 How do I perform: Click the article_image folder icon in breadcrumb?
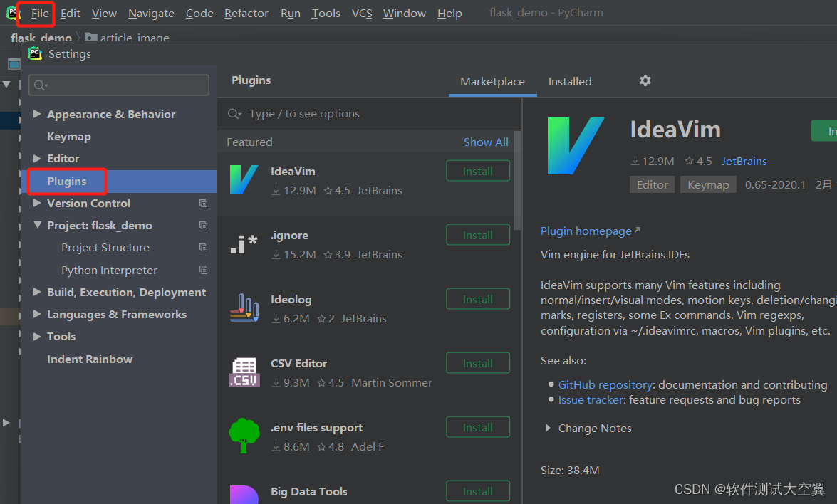coord(91,37)
